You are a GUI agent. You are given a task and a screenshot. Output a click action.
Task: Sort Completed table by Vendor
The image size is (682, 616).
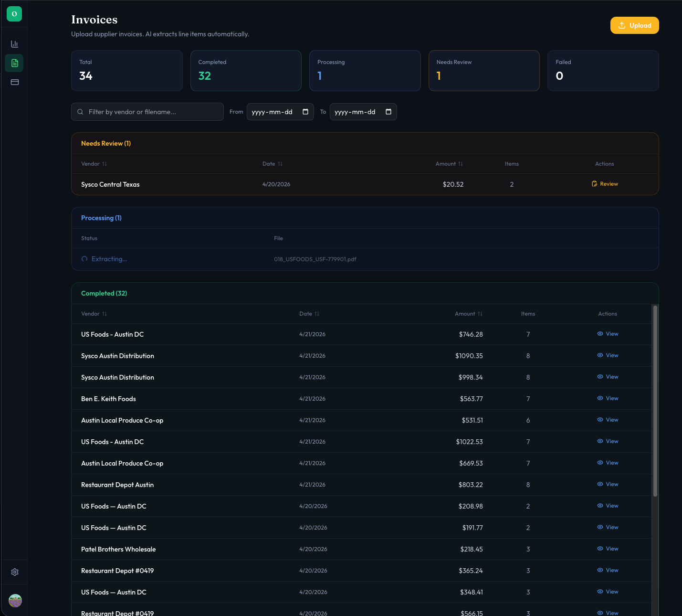click(94, 314)
